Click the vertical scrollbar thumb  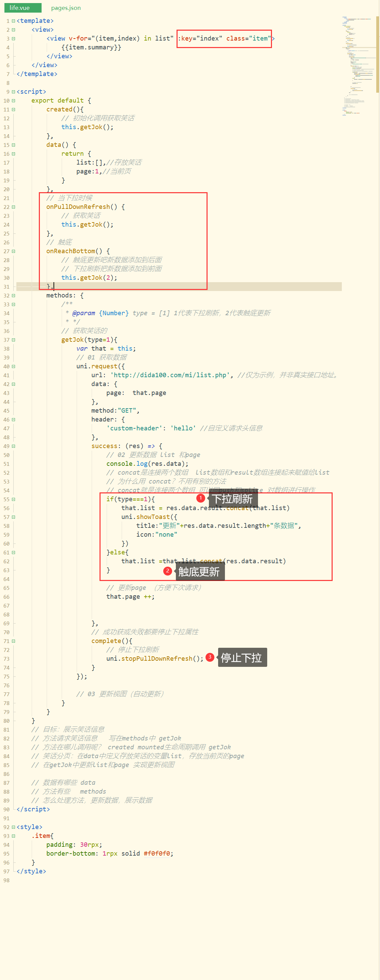click(378, 54)
